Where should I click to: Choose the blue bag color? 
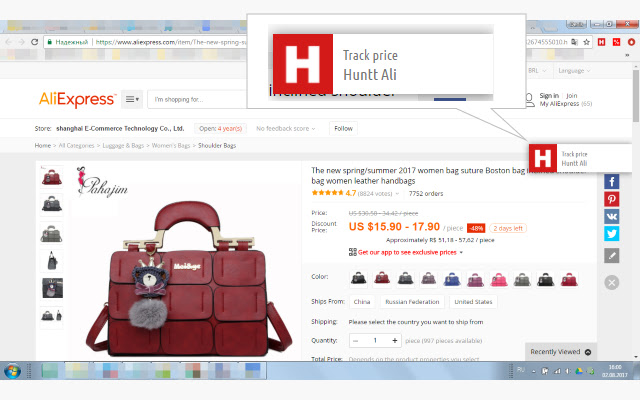click(452, 279)
